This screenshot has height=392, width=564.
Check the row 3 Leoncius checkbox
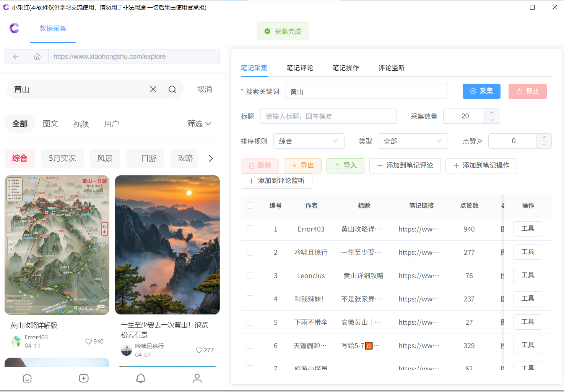coord(250,275)
